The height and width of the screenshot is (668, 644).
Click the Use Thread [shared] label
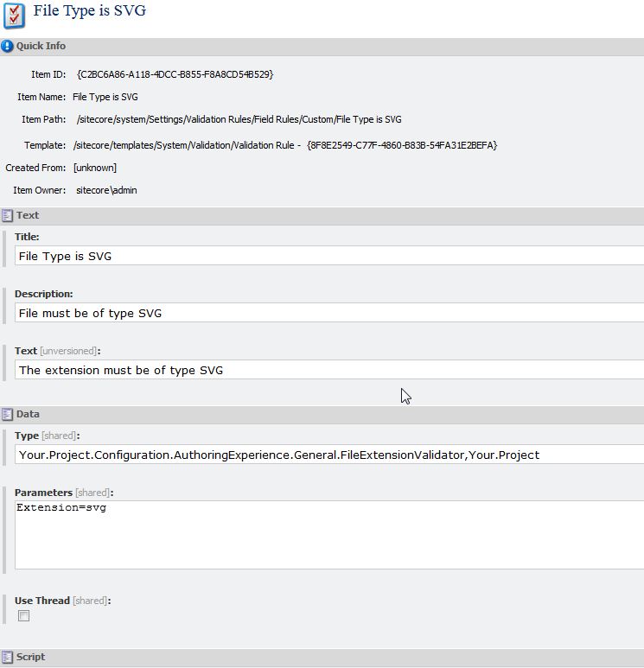[62, 601]
